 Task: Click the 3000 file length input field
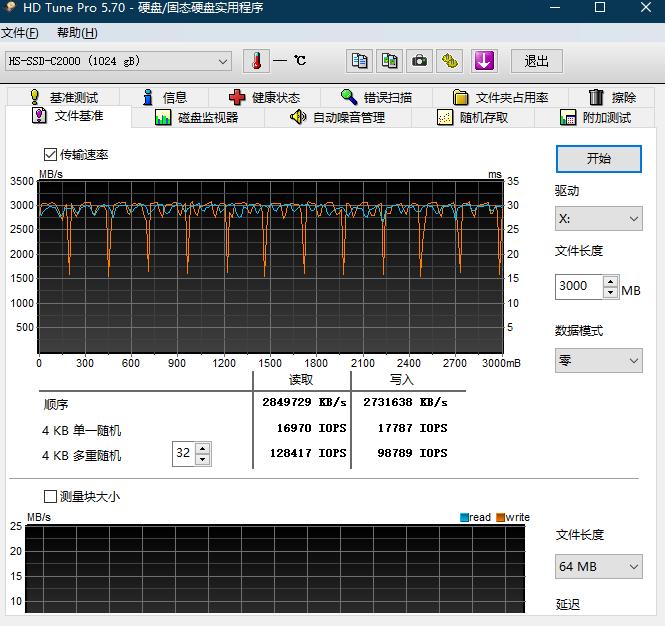(579, 287)
